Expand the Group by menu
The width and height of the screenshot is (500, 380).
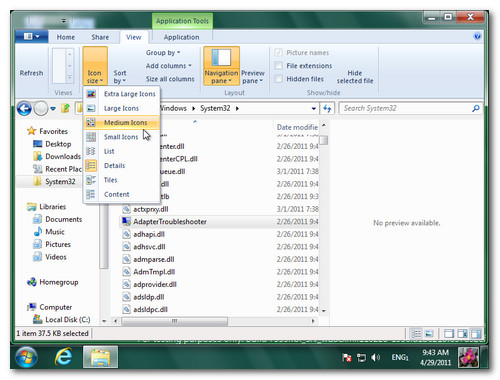[x=163, y=53]
